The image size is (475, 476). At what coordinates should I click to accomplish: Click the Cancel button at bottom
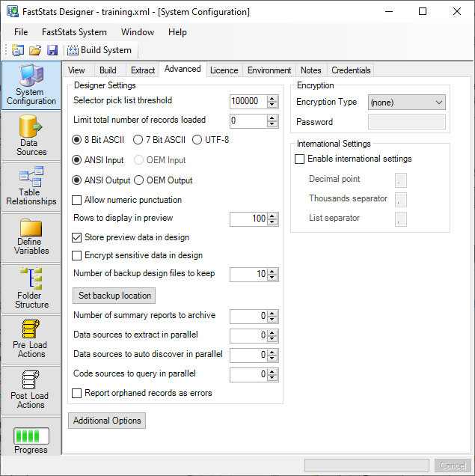click(x=453, y=466)
